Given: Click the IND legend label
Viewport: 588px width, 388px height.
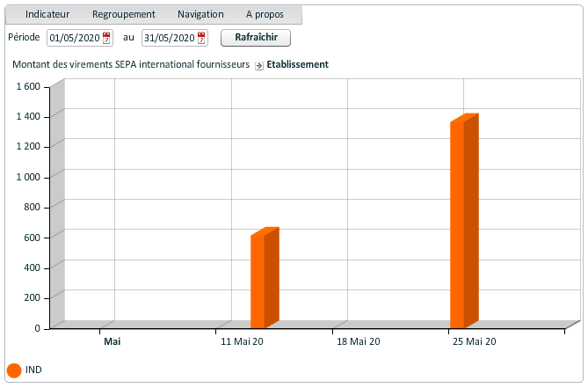Looking at the screenshot, I should point(33,370).
